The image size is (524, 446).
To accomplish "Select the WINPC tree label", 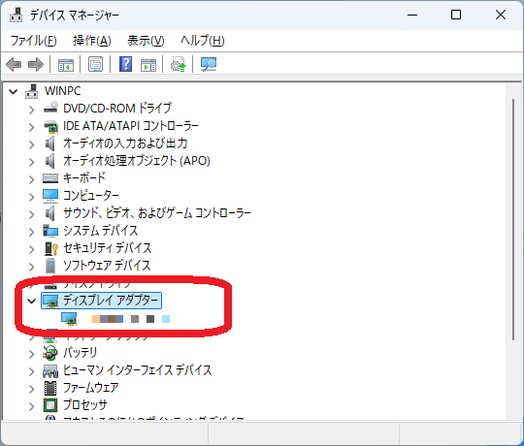I will 62,91.
